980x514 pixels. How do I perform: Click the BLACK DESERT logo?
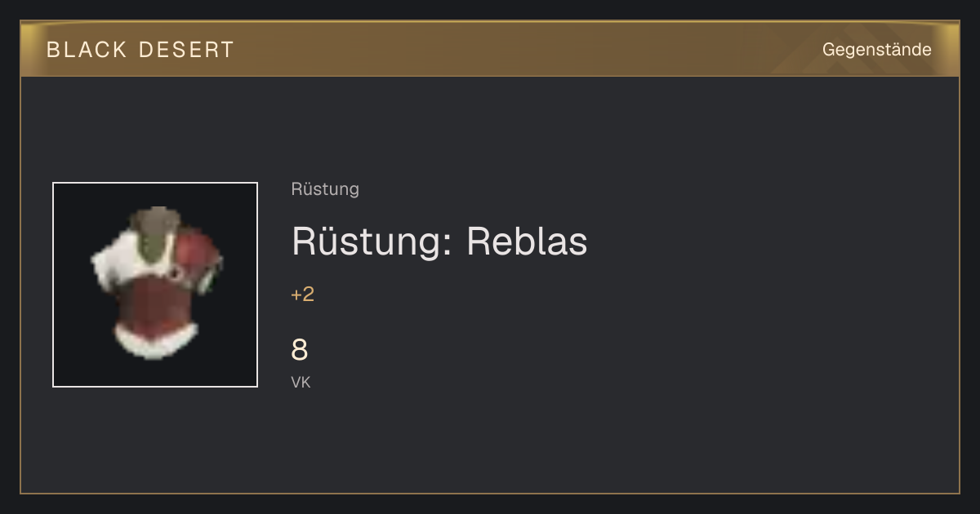point(140,50)
